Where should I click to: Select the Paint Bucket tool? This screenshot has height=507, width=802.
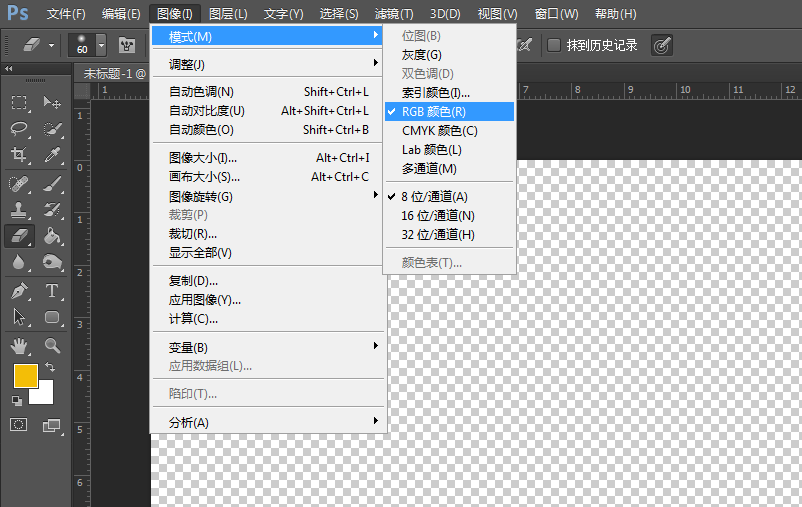click(x=52, y=236)
